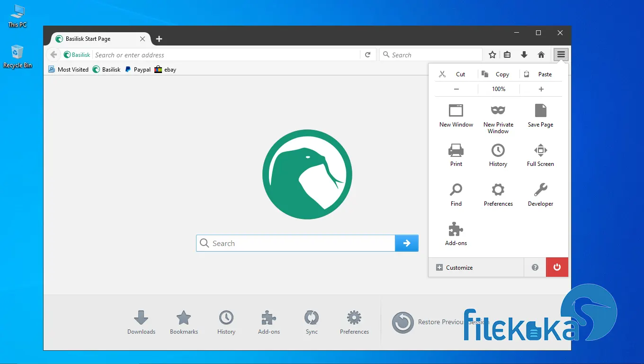Close the Basilisk Start Page tab
The image size is (644, 364).
pos(143,39)
